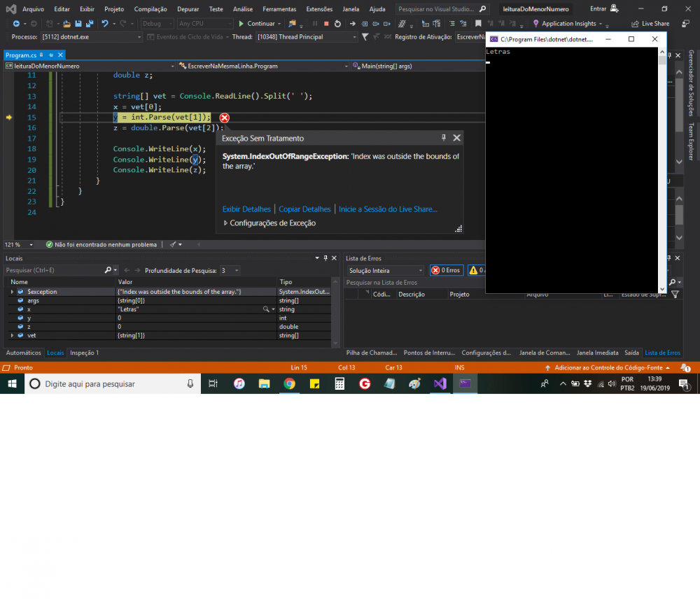
Task: Open Visual Studio from the taskbar
Action: pos(439,383)
